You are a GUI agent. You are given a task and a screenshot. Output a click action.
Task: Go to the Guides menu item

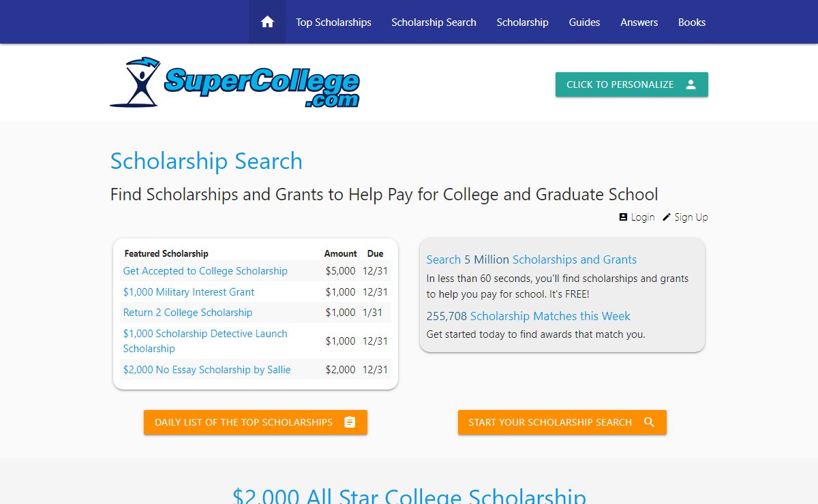tap(584, 22)
